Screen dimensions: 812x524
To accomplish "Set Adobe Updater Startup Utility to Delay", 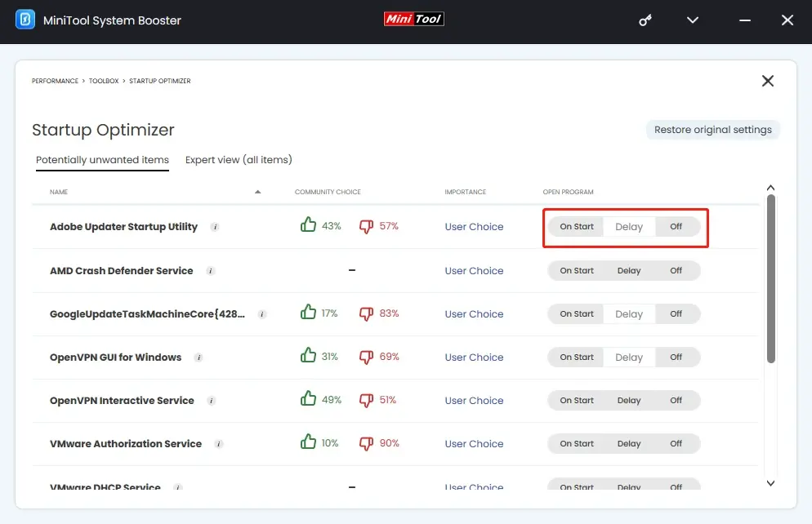I will [x=629, y=227].
